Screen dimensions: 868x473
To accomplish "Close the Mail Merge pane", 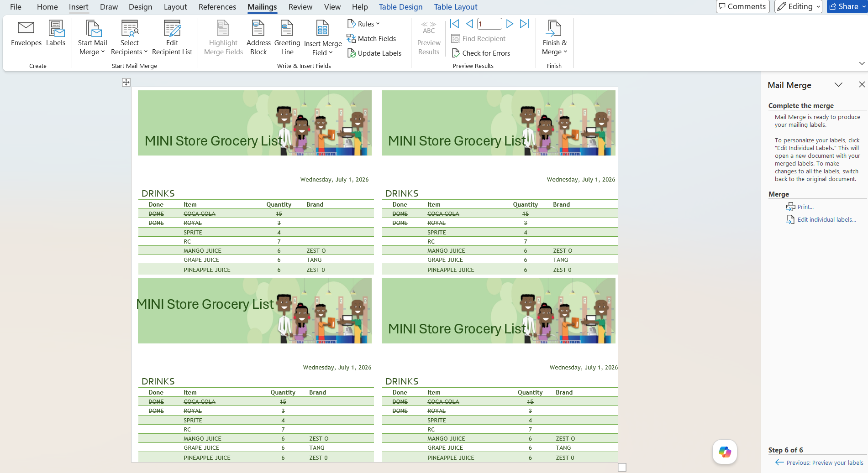I will 862,85.
